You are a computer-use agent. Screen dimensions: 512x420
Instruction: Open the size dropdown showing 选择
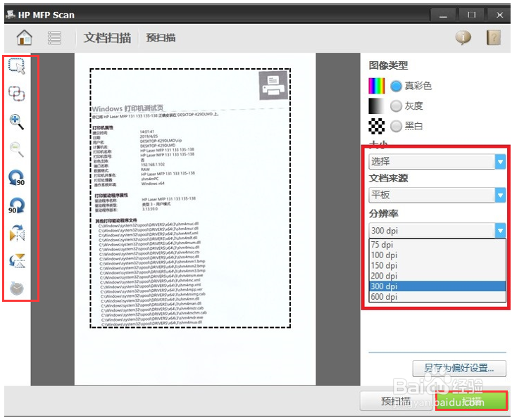(x=437, y=162)
